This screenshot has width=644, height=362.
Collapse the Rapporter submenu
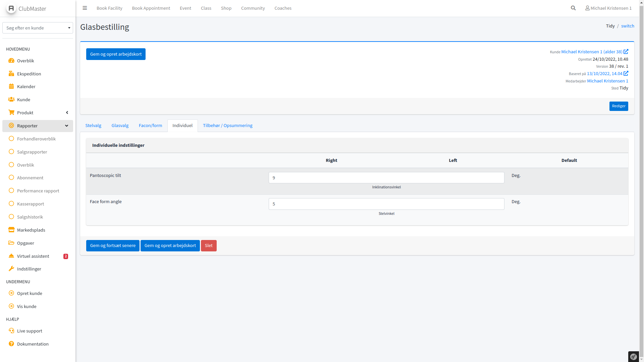pos(66,126)
